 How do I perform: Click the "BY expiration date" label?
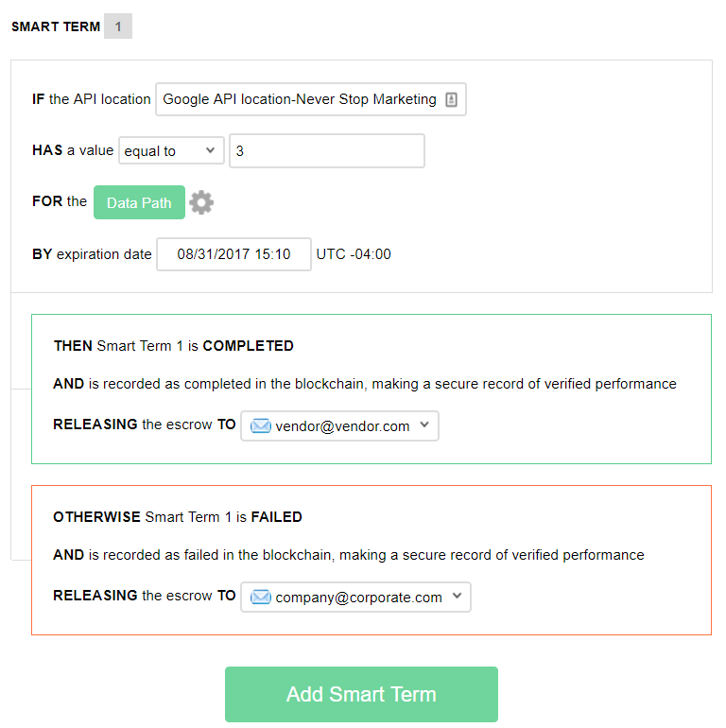pyautogui.click(x=92, y=254)
